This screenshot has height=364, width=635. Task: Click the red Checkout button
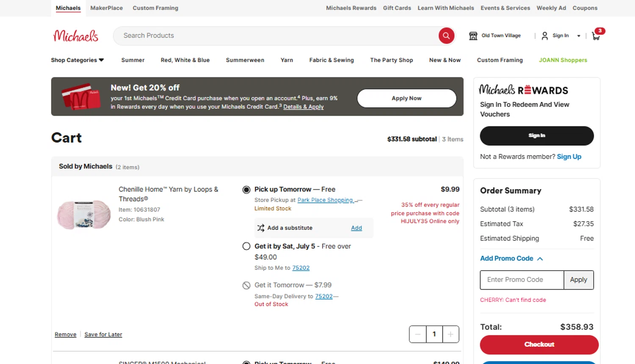(x=539, y=345)
